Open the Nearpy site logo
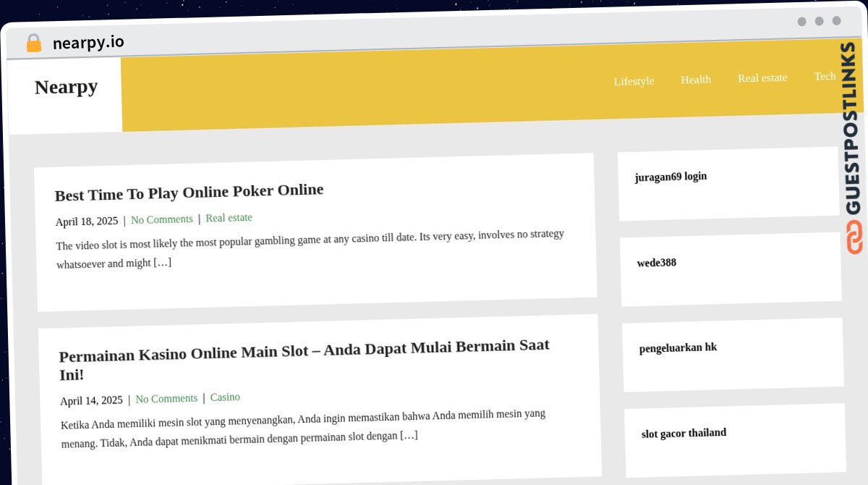The image size is (868, 485). coord(66,88)
